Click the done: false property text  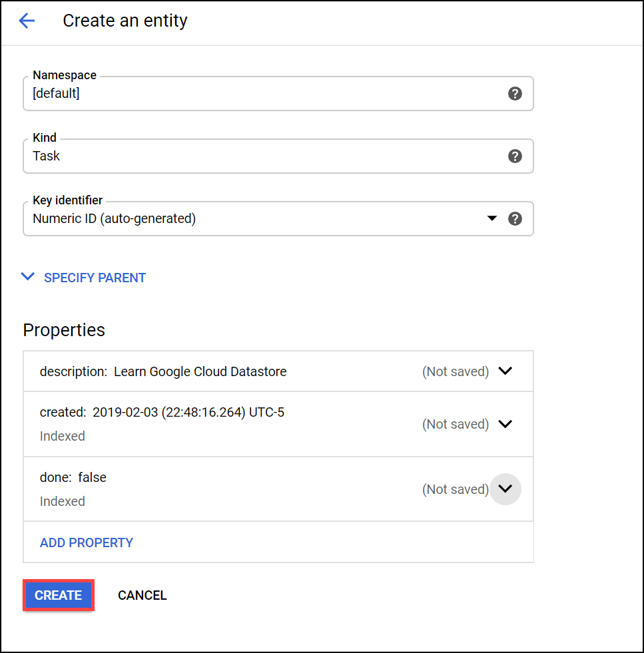pyautogui.click(x=73, y=477)
